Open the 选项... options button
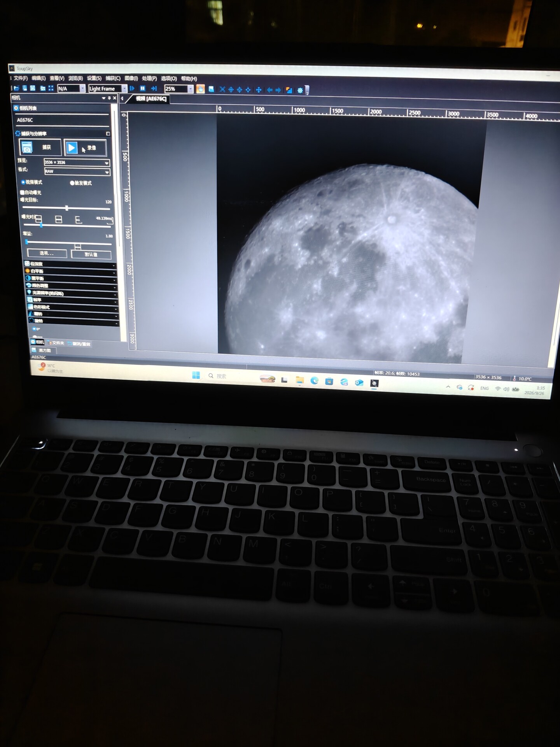 pyautogui.click(x=47, y=254)
